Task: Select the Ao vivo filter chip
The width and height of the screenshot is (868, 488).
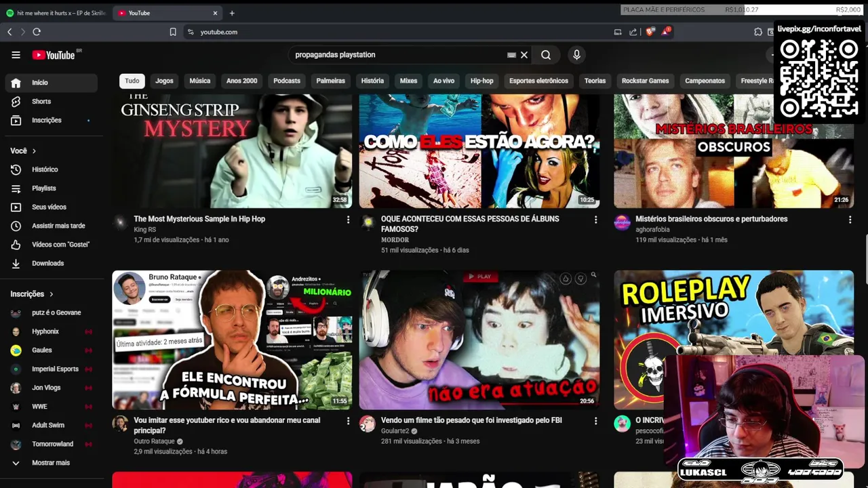Action: click(443, 81)
